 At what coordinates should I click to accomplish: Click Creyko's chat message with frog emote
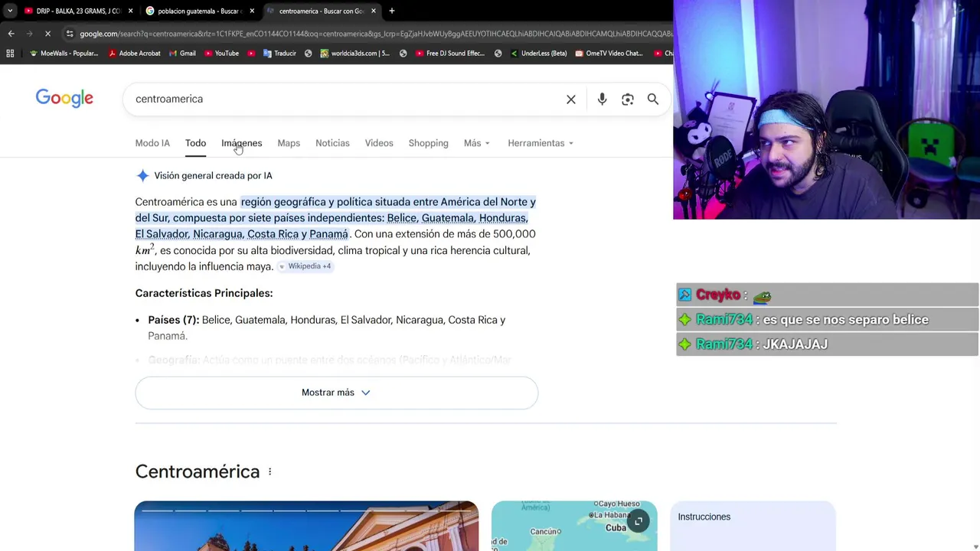coord(827,295)
